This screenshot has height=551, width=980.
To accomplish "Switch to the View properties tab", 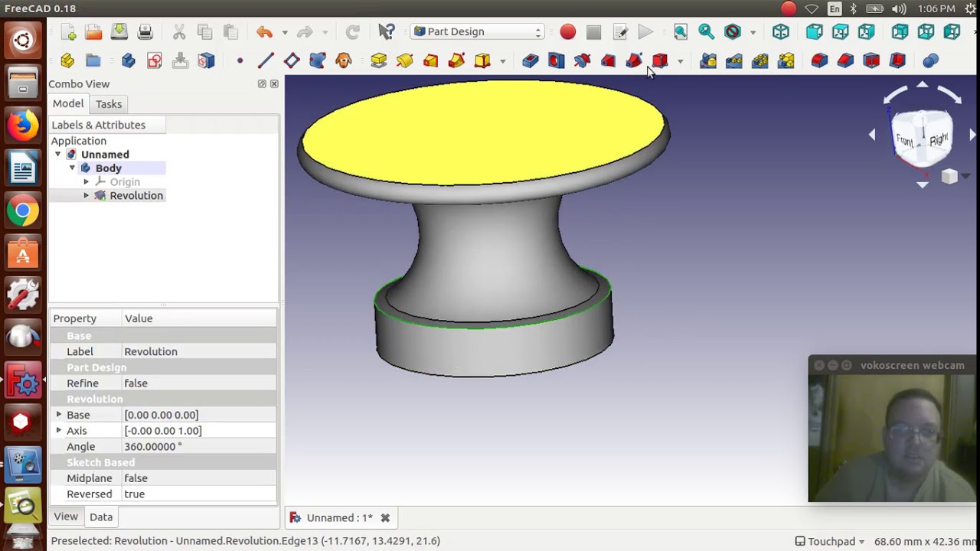I will (66, 517).
